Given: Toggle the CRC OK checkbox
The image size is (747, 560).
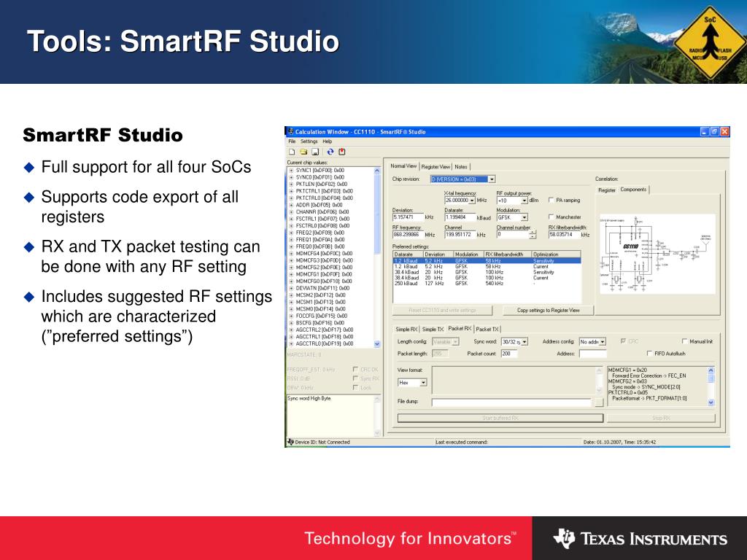Looking at the screenshot, I should pyautogui.click(x=355, y=369).
